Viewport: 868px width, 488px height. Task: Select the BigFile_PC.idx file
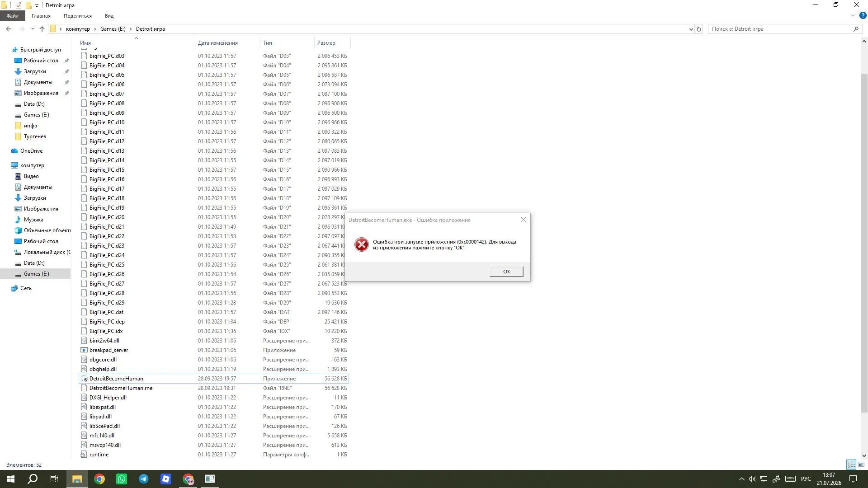(214, 331)
